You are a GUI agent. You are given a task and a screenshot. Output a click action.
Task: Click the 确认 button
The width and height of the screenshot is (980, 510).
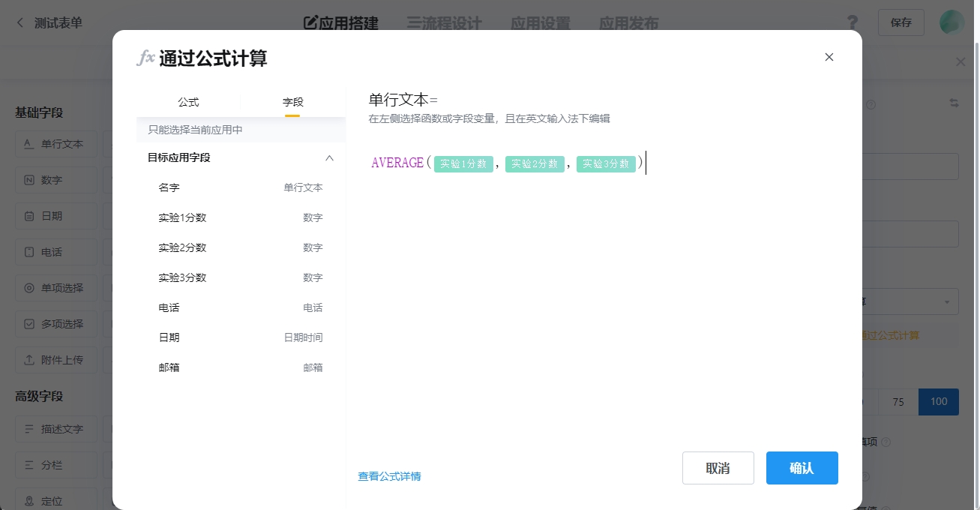tap(802, 468)
